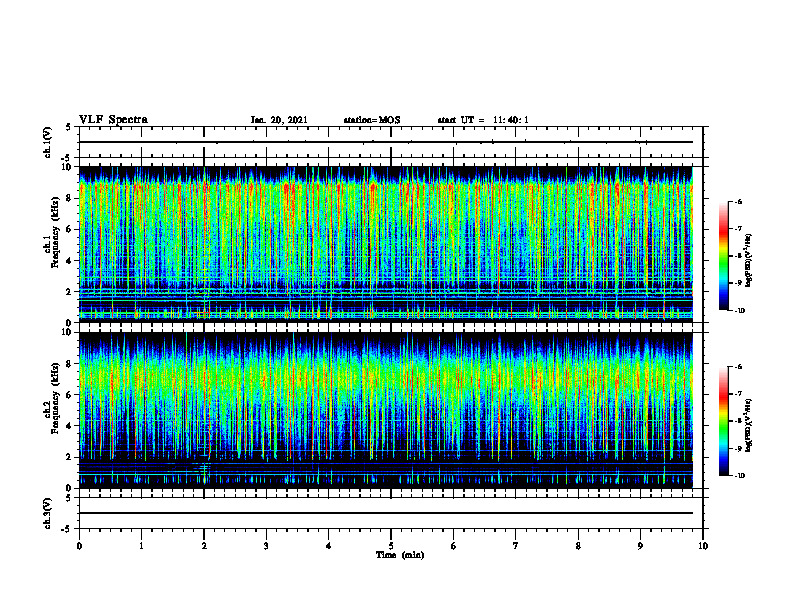This screenshot has width=792, height=612.
Task: Click the "-7" label on ch.2 colorbar
Action: click(739, 394)
